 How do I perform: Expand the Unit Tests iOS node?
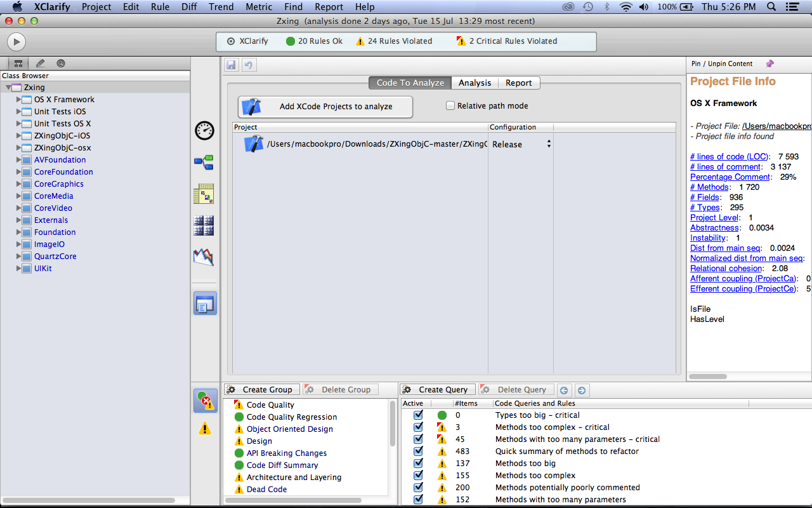pos(18,112)
